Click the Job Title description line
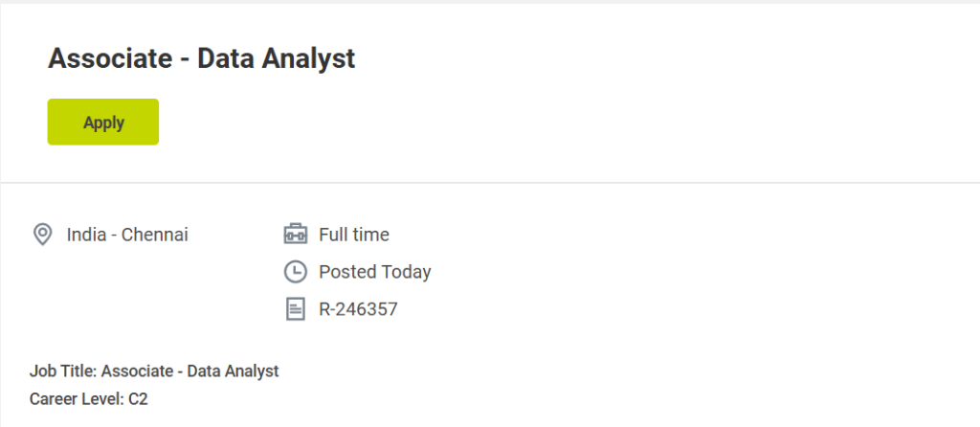This screenshot has width=980, height=427. 154,371
